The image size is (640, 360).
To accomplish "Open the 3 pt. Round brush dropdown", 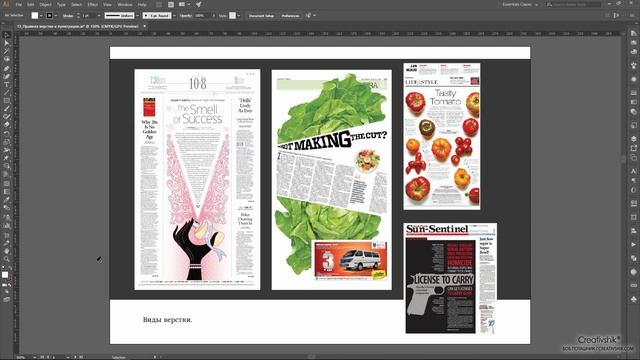I will point(174,16).
